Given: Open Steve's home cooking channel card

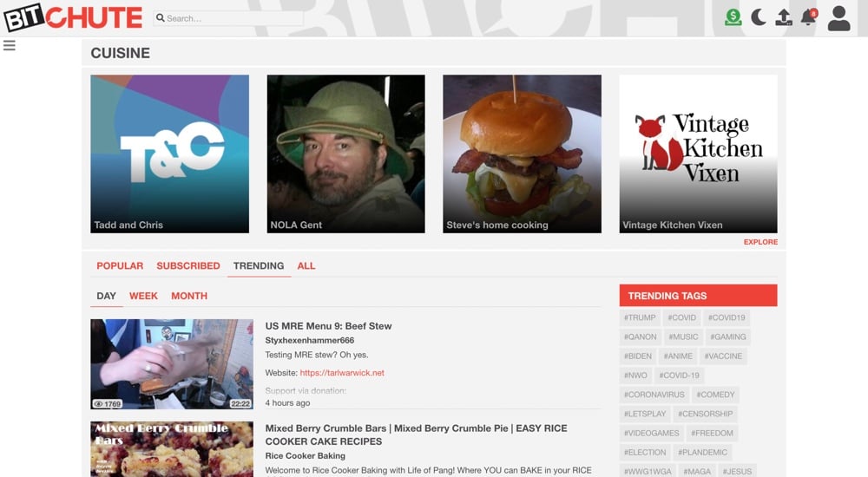Looking at the screenshot, I should click(522, 154).
